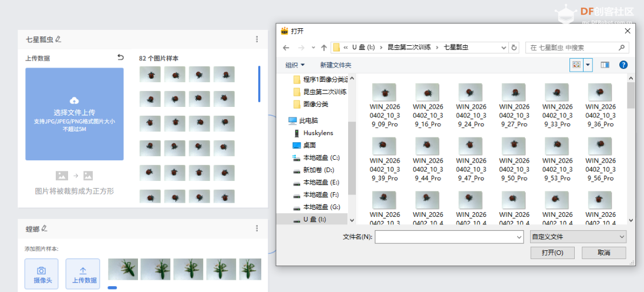Open help with the blue question icon
The height and width of the screenshot is (292, 644).
623,65
